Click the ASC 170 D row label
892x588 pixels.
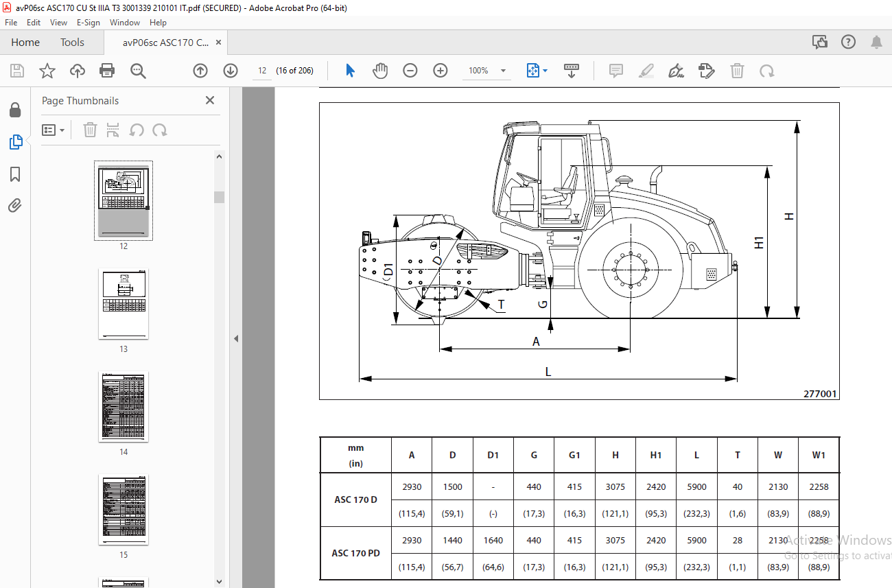[x=355, y=499]
